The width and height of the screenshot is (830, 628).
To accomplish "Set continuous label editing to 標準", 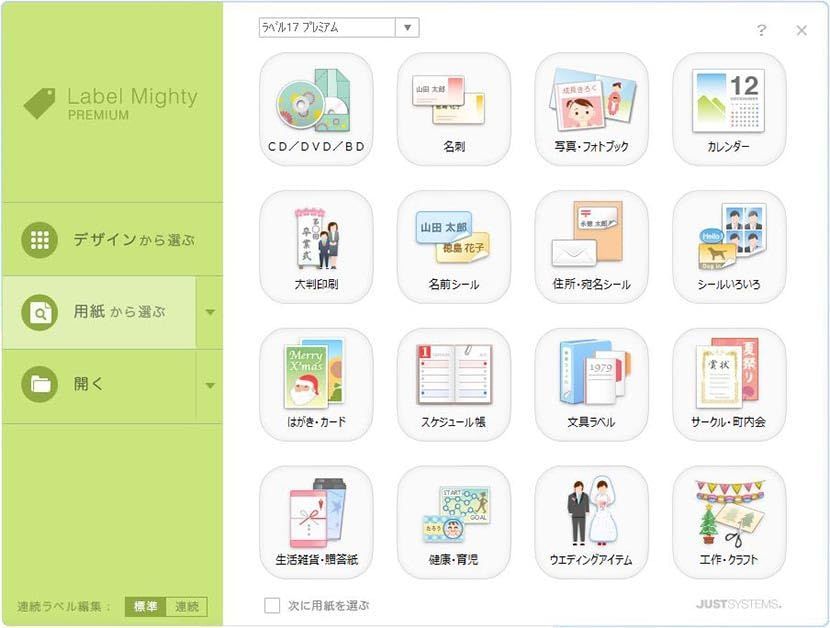I will coord(146,606).
